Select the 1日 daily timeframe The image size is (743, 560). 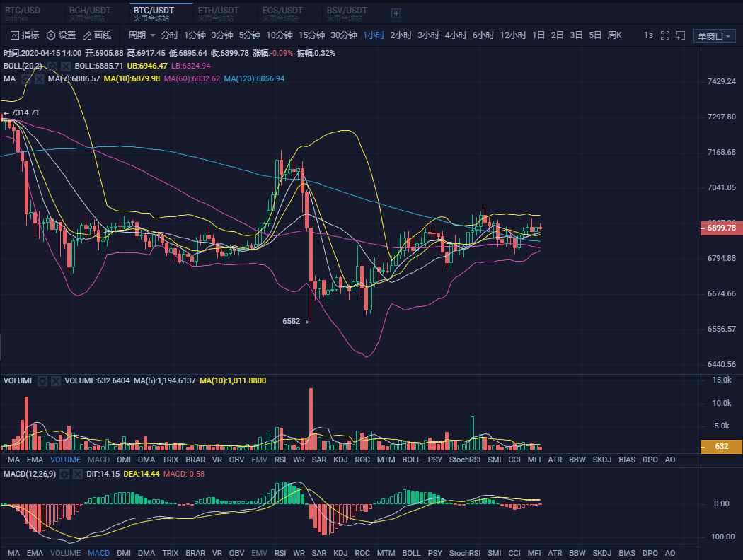(x=538, y=35)
